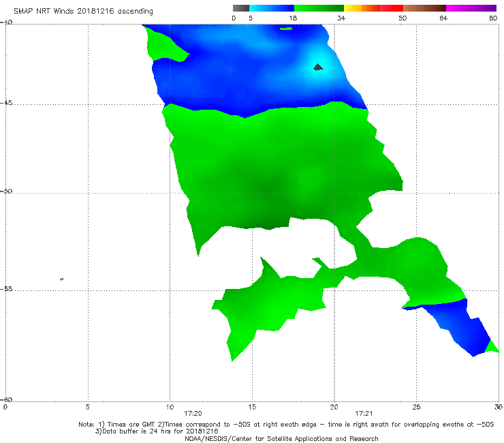Screen dimensions: 504x443
Task: Click the gray segment of the color bar
Action: point(241,8)
